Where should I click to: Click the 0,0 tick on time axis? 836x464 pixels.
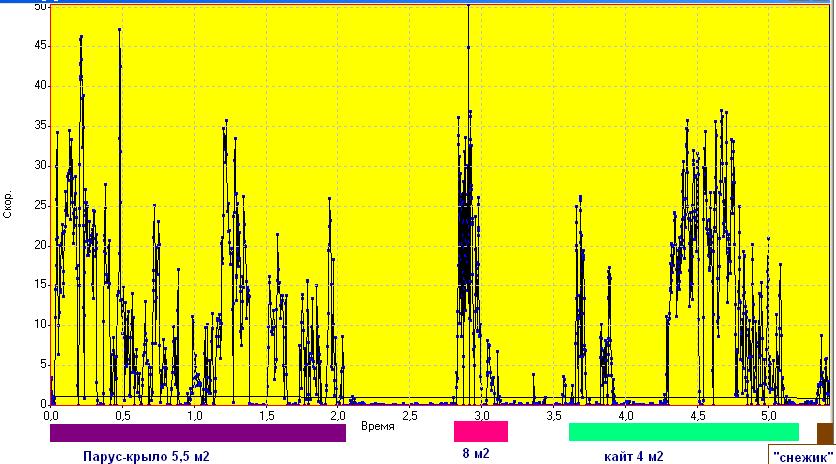[51, 414]
